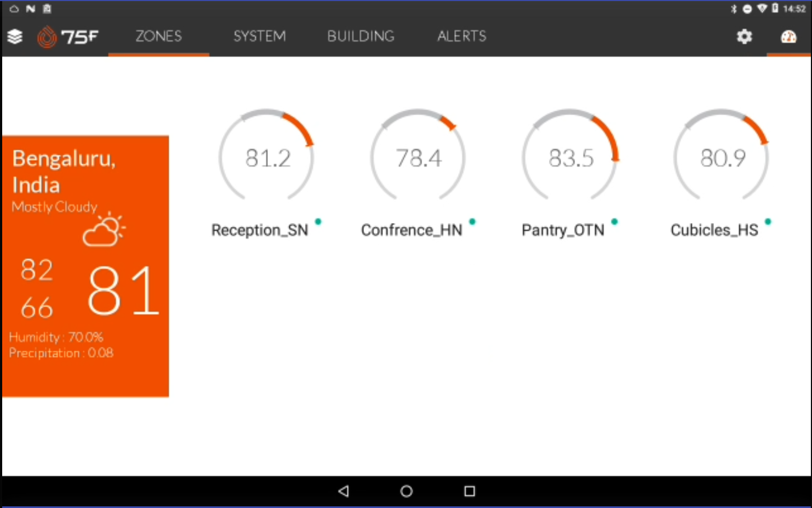
Task: Select the Reception_SN temperature dial
Action: click(267, 155)
